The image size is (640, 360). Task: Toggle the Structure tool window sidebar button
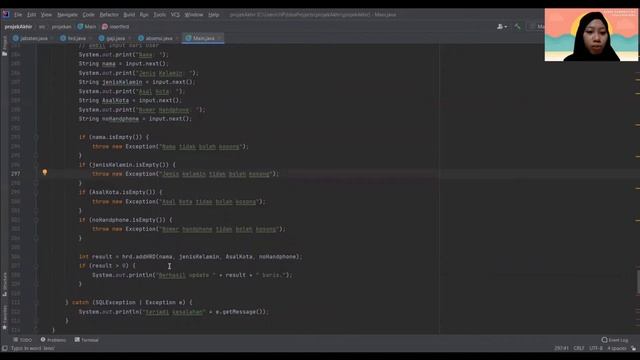[4, 284]
